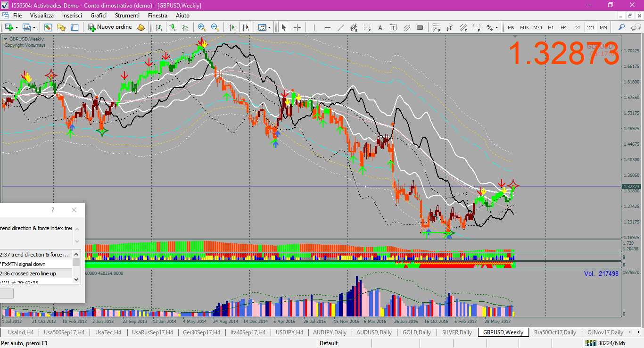Zoom out of the chart
The height and width of the screenshot is (348, 644).
coord(215,27)
